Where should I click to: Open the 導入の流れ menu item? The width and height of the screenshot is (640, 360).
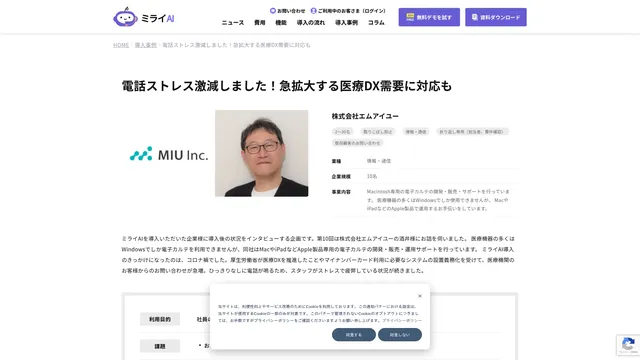311,22
